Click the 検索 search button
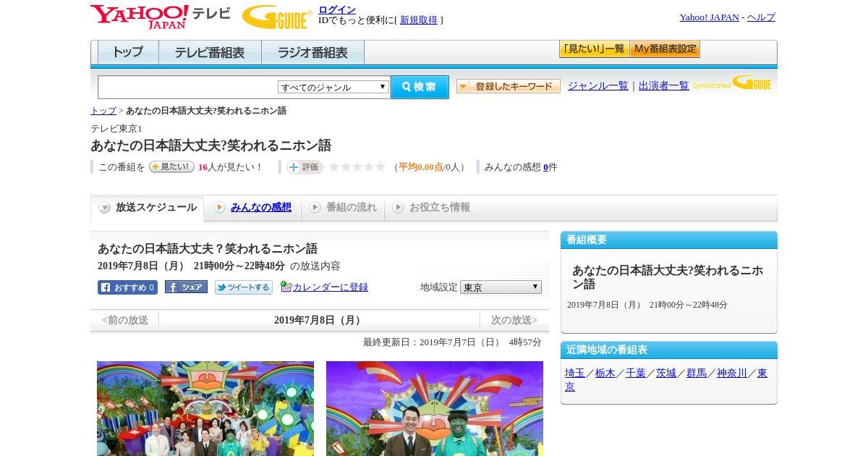The width and height of the screenshot is (868, 456). tap(420, 87)
